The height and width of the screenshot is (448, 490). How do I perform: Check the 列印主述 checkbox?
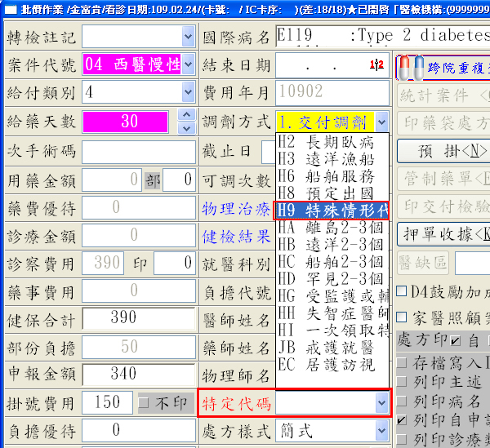[x=401, y=381]
